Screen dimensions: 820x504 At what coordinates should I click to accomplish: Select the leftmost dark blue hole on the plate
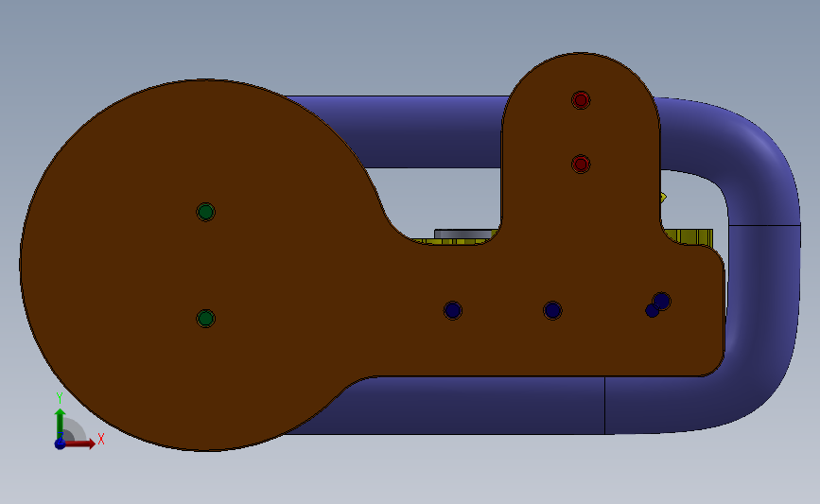coord(452,310)
